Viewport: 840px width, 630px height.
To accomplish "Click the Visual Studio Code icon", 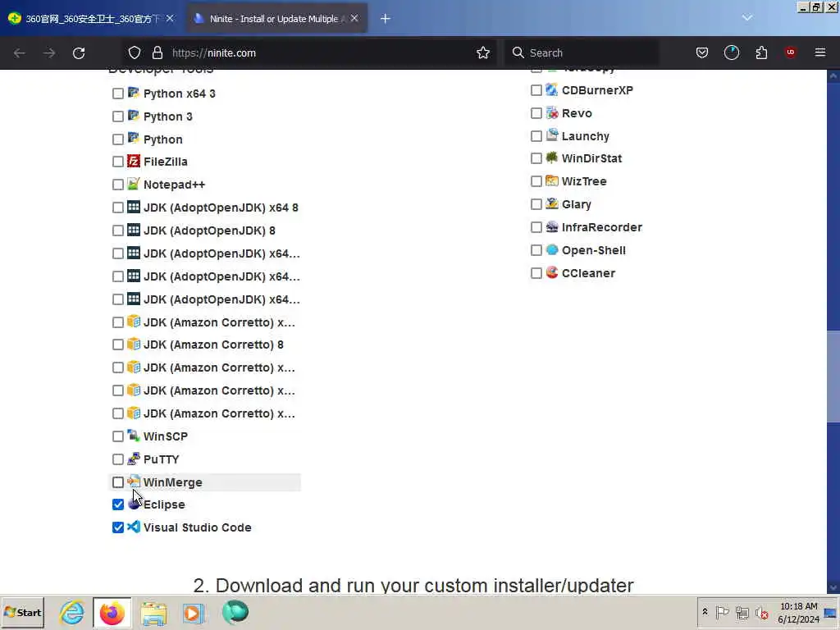I will (134, 527).
